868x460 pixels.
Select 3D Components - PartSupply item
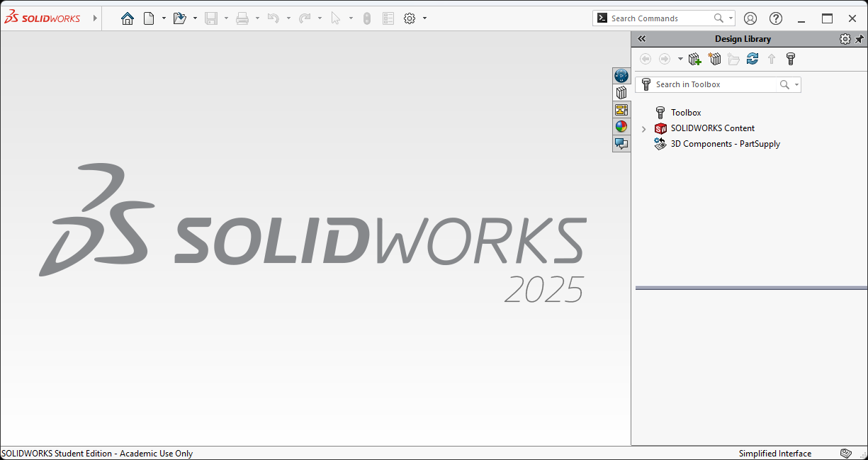tap(725, 144)
